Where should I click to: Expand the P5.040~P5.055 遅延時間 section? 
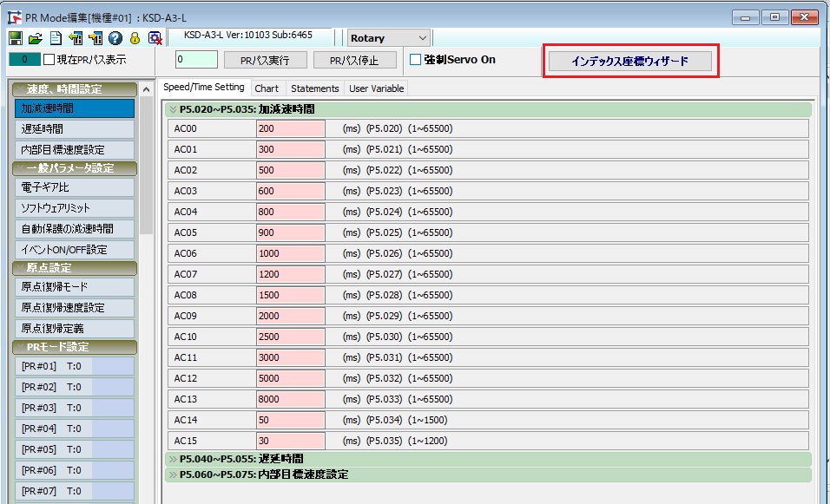tap(172, 459)
